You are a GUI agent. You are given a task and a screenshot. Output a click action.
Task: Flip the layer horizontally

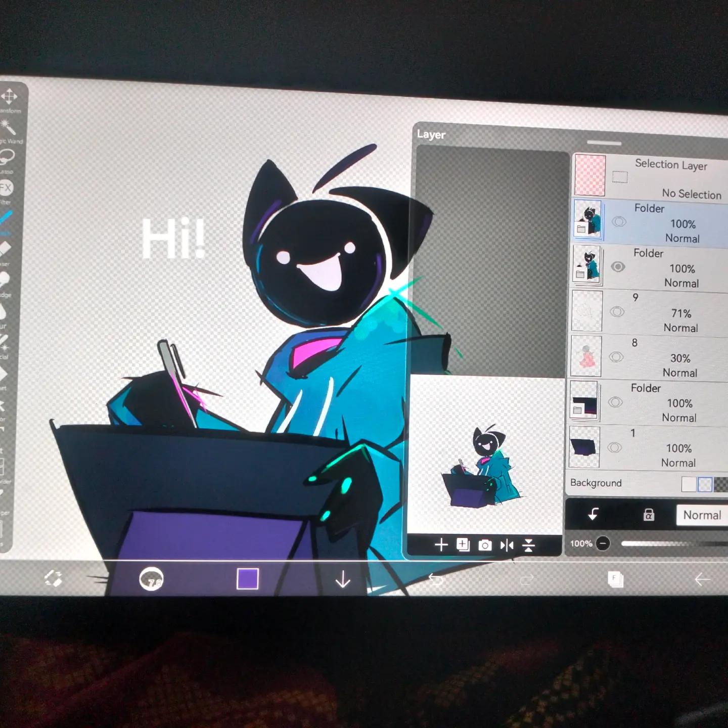click(x=507, y=545)
